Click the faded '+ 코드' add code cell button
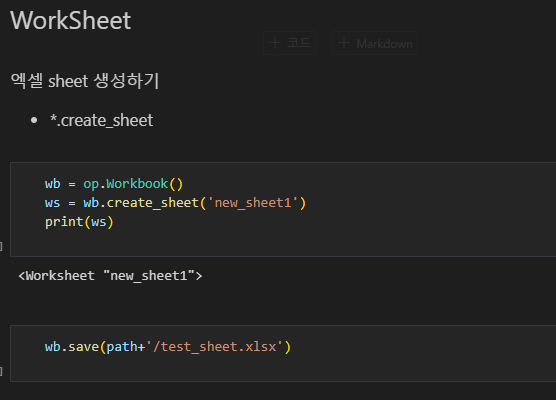 (x=290, y=43)
